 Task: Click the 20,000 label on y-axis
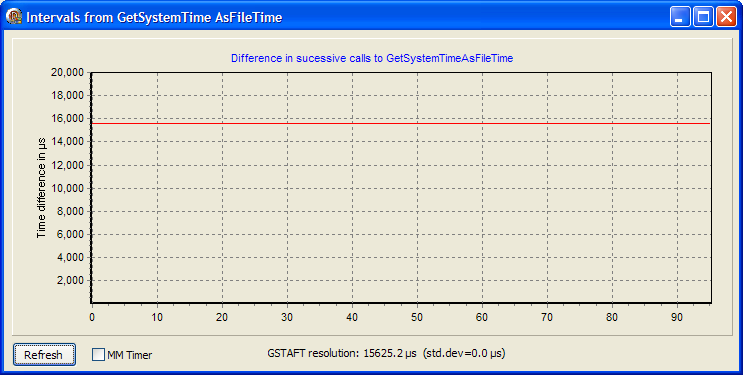coord(67,72)
